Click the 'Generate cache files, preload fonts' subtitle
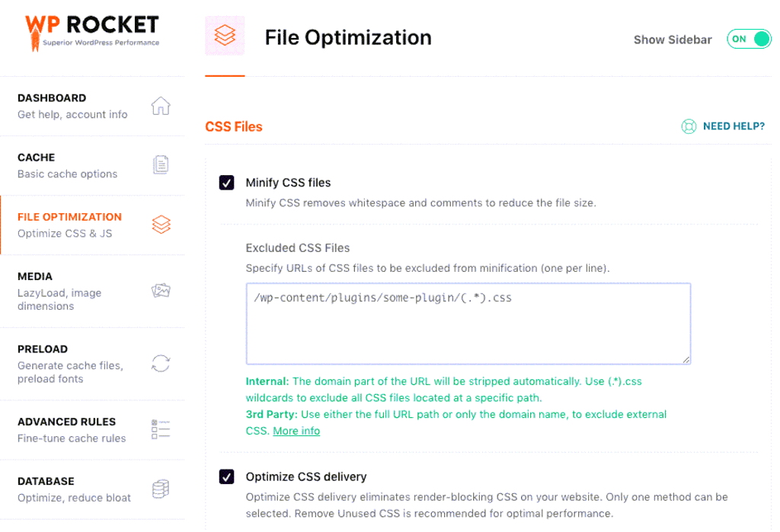The height and width of the screenshot is (532, 780). coord(70,372)
